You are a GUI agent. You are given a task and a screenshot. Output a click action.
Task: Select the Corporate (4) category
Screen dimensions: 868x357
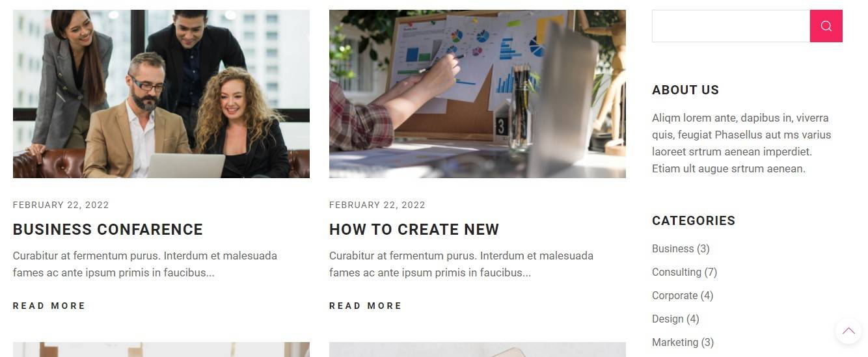pyautogui.click(x=683, y=295)
